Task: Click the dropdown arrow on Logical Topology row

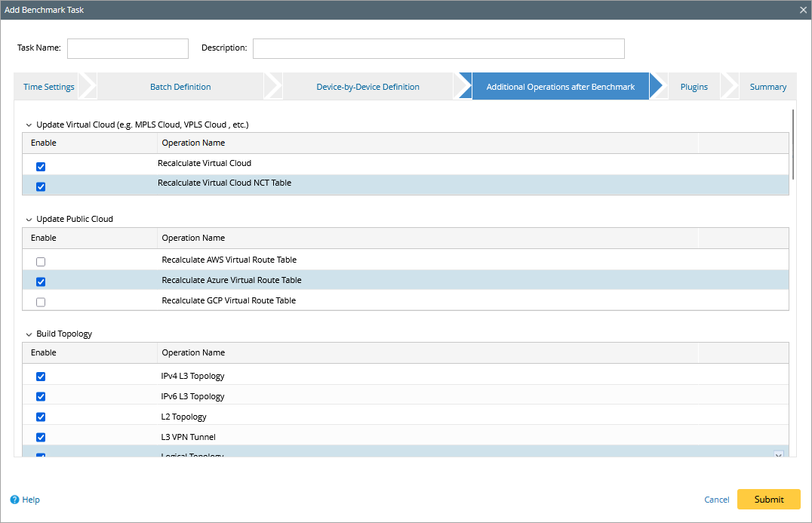Action: point(778,454)
